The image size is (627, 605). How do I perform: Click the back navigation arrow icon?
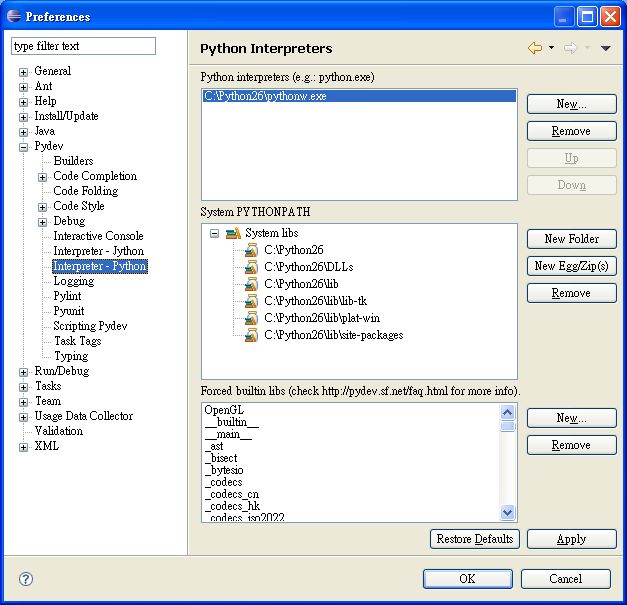pos(535,48)
